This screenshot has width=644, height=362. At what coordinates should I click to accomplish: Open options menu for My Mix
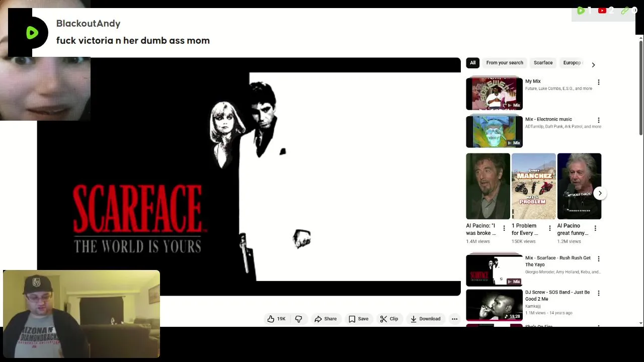(x=598, y=82)
